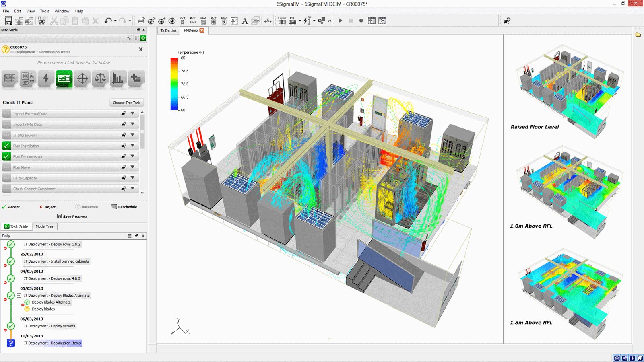Image resolution: width=644 pixels, height=362 pixels.
Task: Open the Edit menu
Action: (x=18, y=11)
